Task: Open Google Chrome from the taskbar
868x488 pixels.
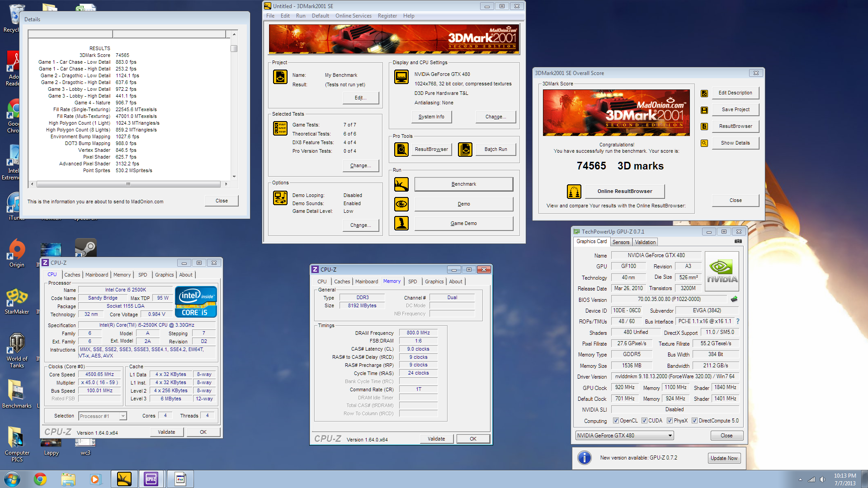Action: point(40,479)
